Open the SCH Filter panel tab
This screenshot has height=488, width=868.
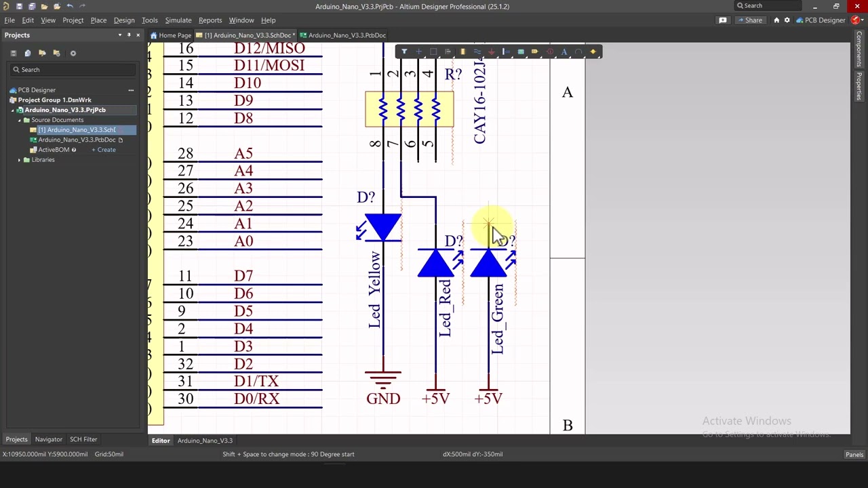[83, 439]
